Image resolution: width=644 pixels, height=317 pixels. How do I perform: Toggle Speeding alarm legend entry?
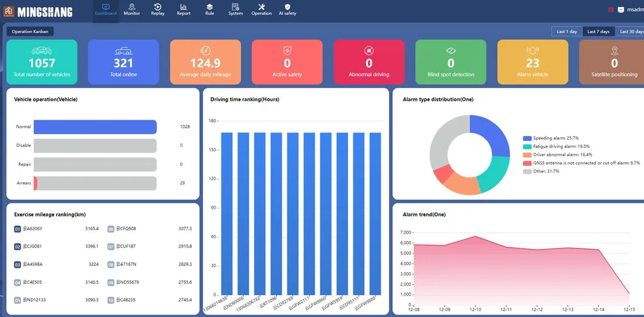click(x=555, y=138)
